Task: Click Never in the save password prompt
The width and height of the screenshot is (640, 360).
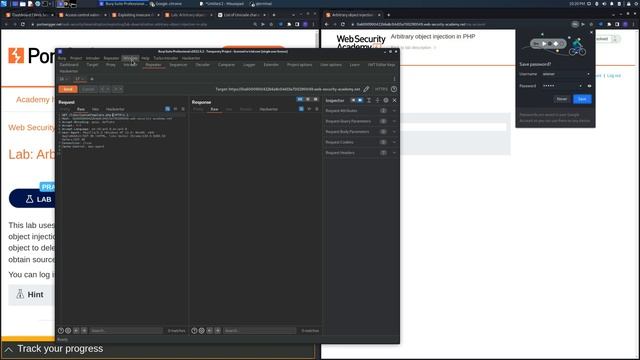Action: 562,99
